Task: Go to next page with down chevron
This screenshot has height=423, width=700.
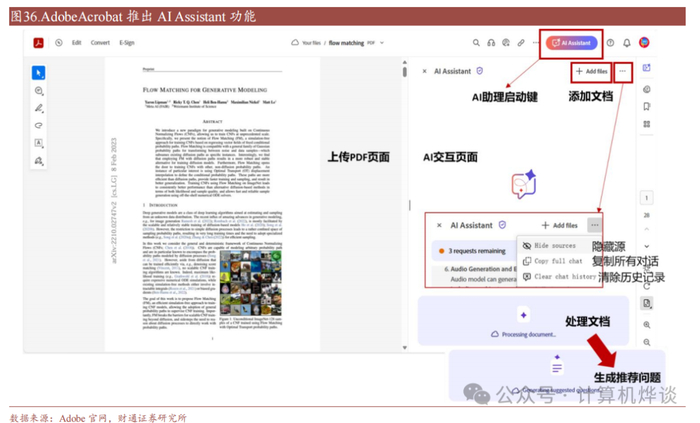Action: point(646,246)
